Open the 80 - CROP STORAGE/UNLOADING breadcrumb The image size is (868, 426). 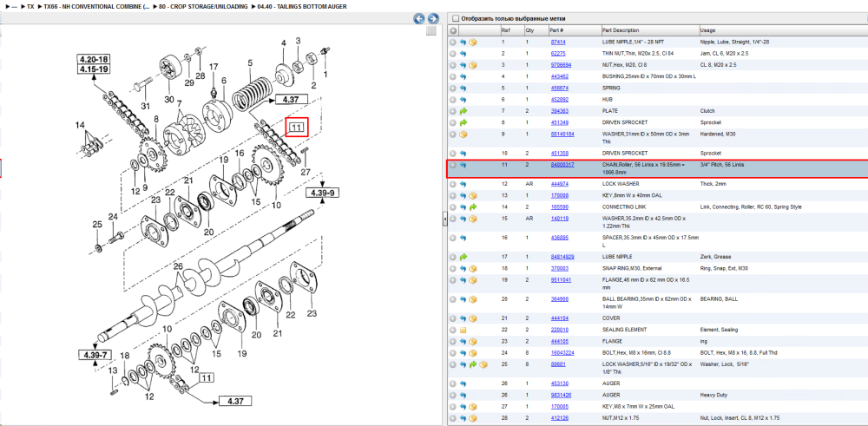click(203, 6)
